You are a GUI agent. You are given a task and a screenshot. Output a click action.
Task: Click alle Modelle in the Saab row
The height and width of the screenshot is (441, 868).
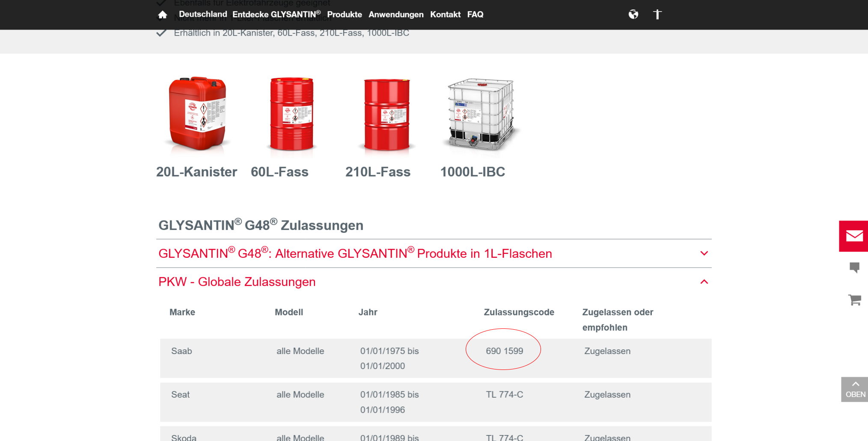[x=300, y=351]
